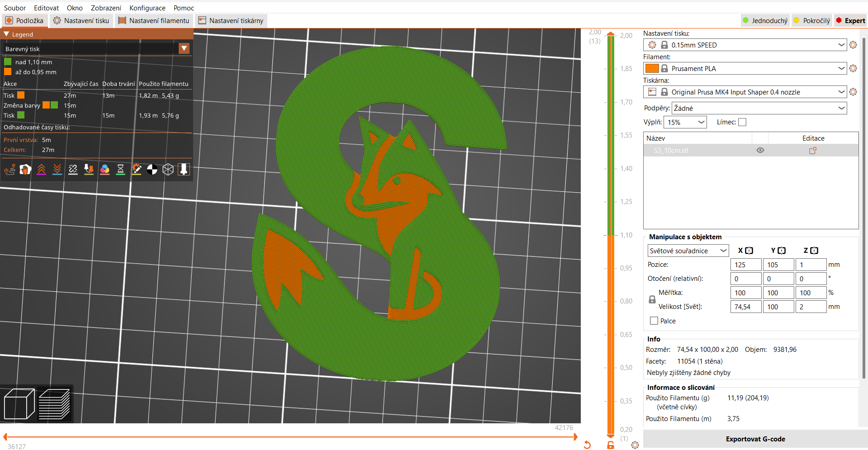
Task: Select Jednoduchý mode button
Action: click(765, 21)
